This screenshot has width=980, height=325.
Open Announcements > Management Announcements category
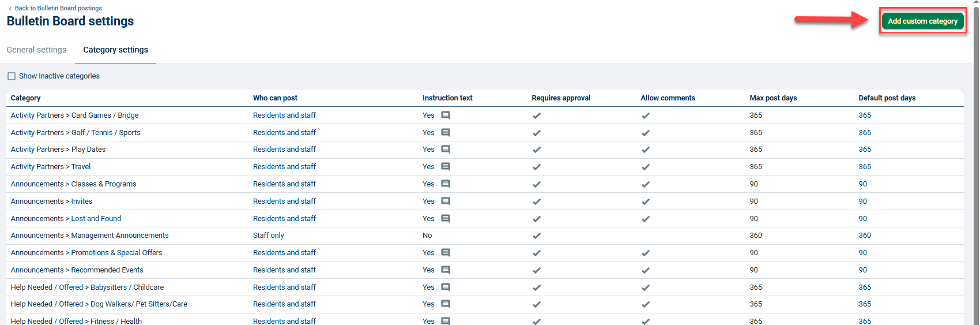coord(89,236)
